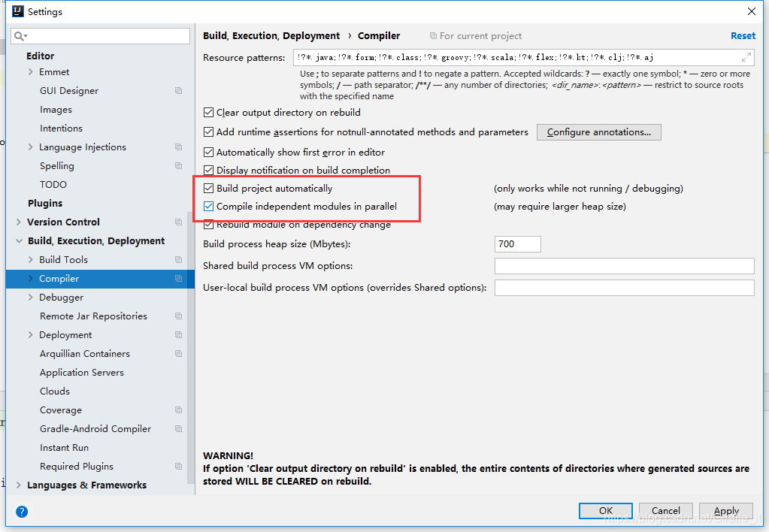
Task: Open the Clouds settings page
Action: [x=55, y=391]
